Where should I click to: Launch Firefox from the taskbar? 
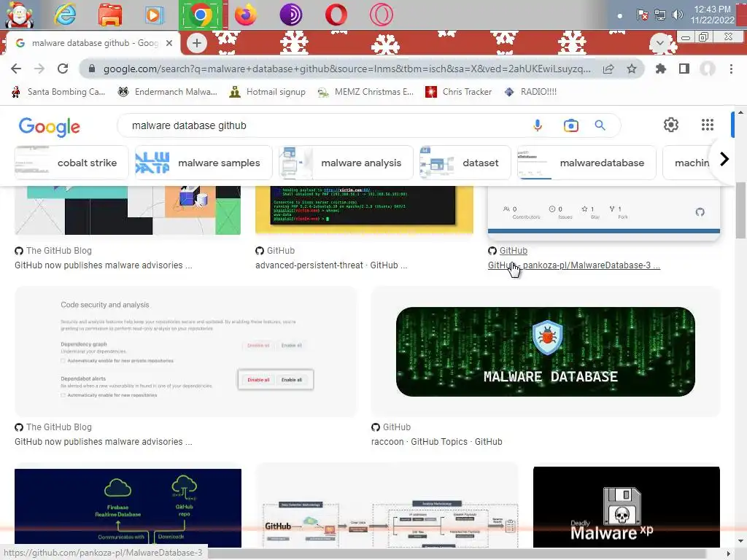tap(245, 15)
